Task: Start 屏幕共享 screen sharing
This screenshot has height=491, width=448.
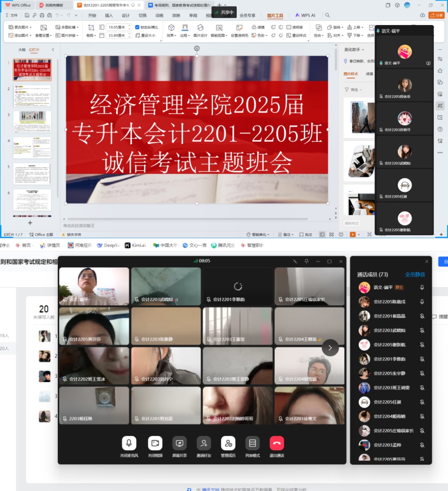Action: (179, 443)
